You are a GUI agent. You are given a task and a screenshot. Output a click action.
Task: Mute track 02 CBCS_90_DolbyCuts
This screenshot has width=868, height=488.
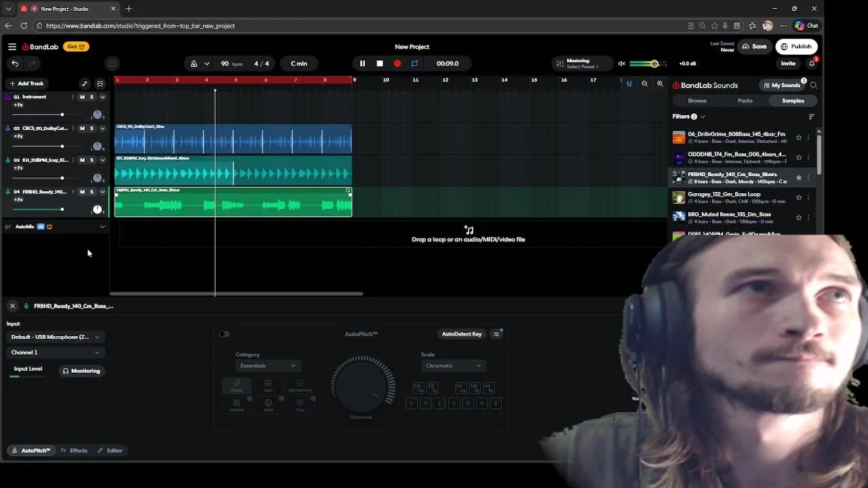click(x=83, y=128)
